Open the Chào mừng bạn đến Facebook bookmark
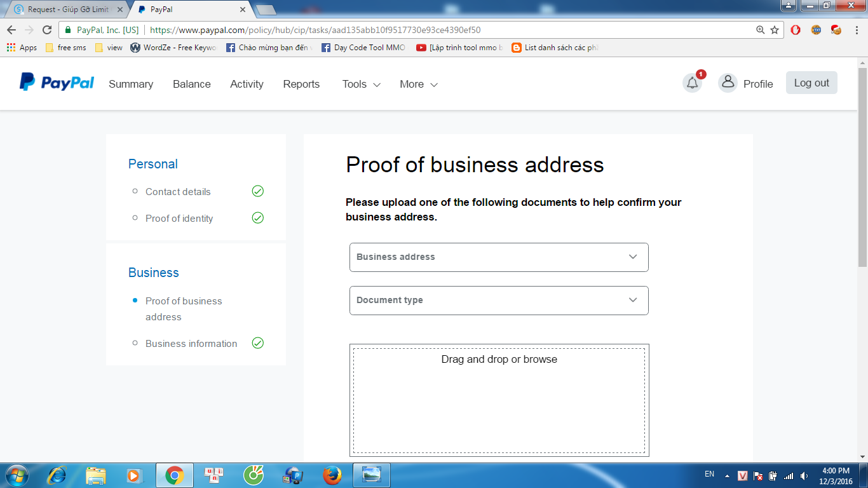868x488 pixels. tap(269, 48)
